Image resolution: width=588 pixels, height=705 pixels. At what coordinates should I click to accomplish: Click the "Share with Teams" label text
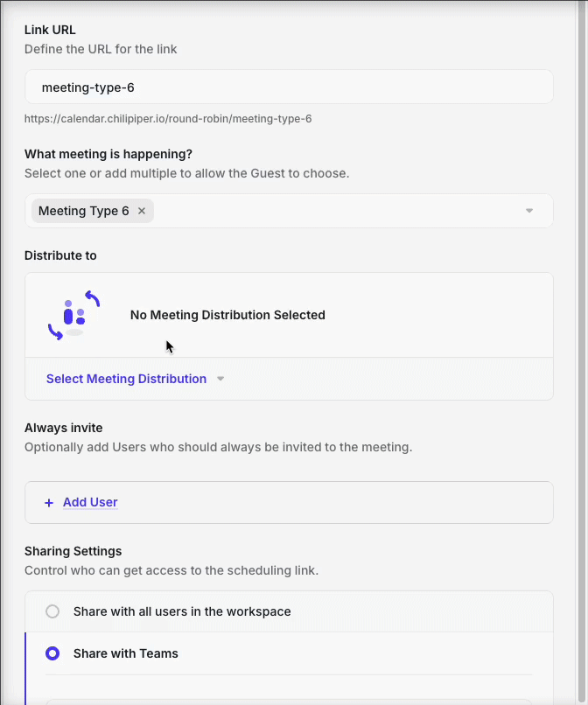pyautogui.click(x=126, y=653)
